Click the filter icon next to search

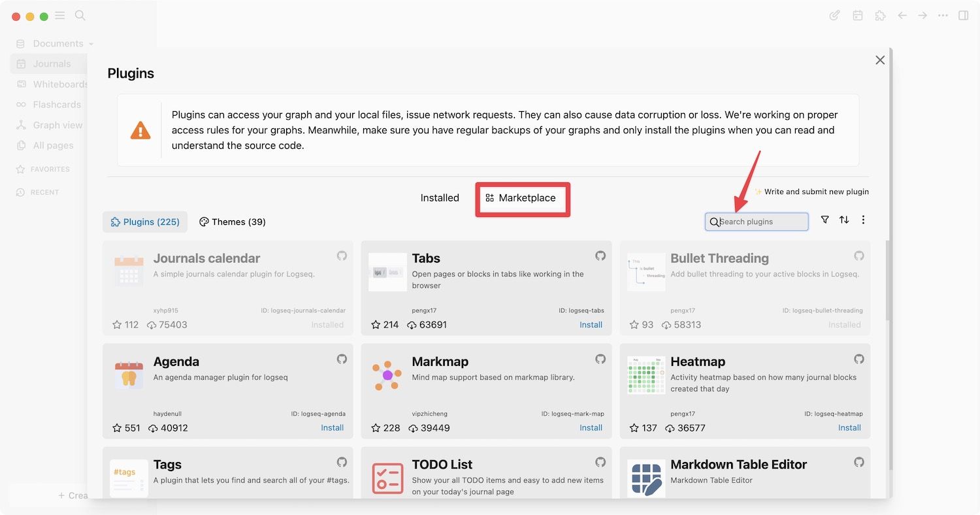[x=825, y=220]
